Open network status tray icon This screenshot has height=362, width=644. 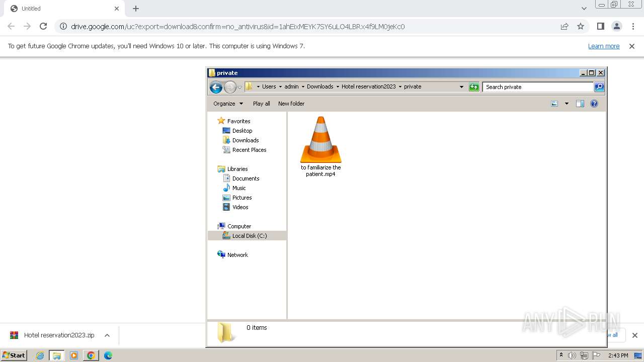(584, 355)
